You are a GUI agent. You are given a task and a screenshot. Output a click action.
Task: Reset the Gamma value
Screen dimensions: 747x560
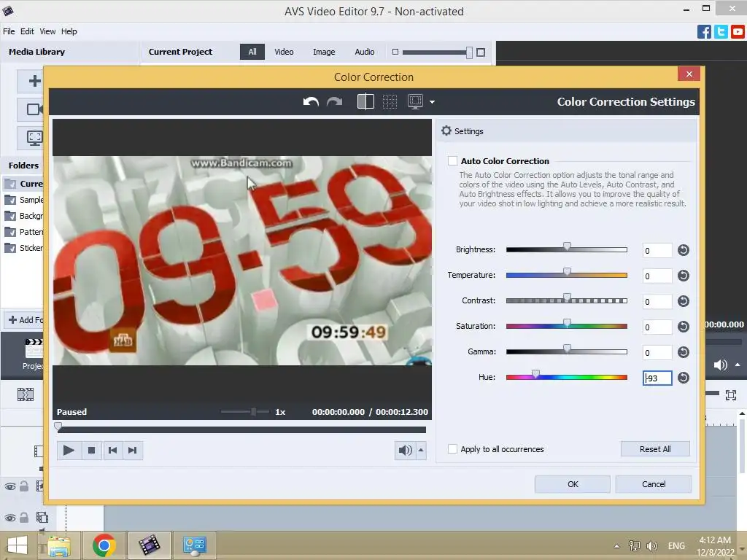[x=683, y=352]
